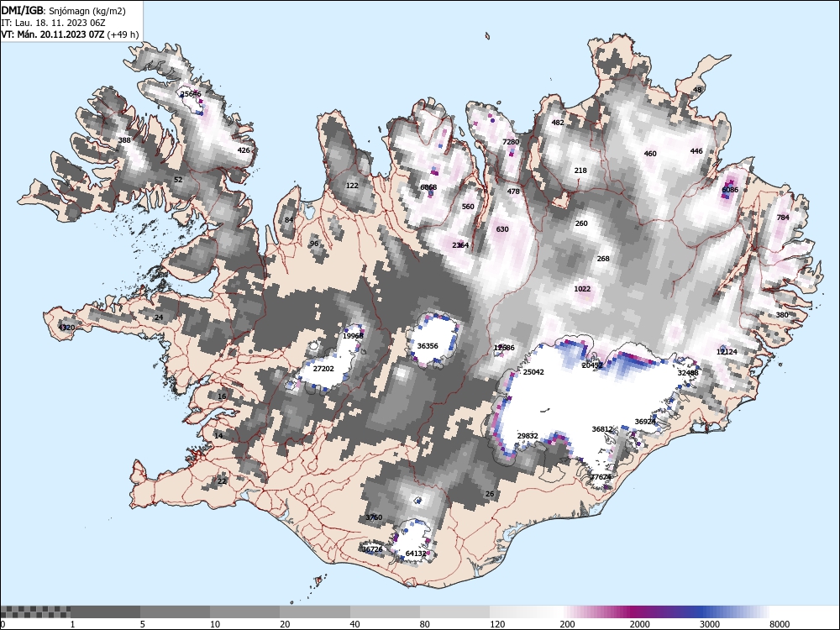
Task: Click the dark gray 1 to 5 legend segment
Action: [106, 612]
